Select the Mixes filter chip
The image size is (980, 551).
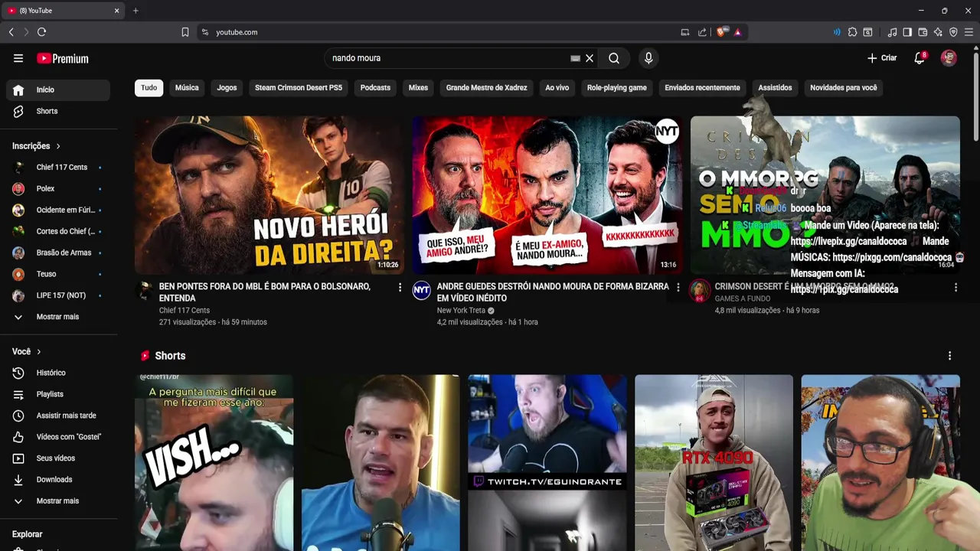point(418,88)
